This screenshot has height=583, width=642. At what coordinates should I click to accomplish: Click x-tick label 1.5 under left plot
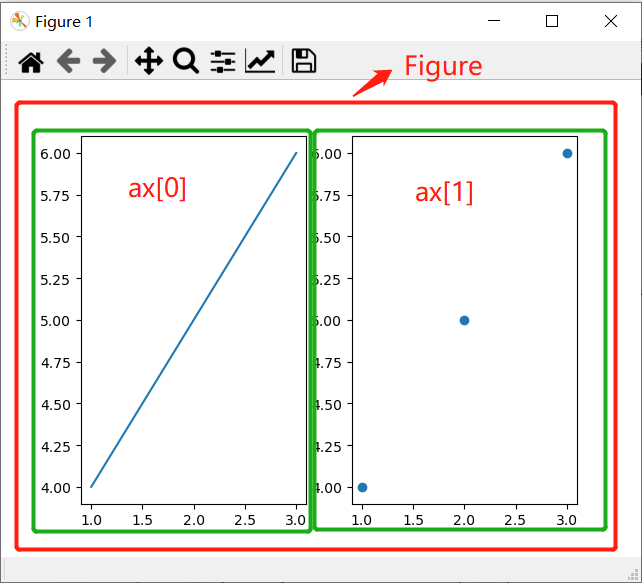(x=142, y=520)
